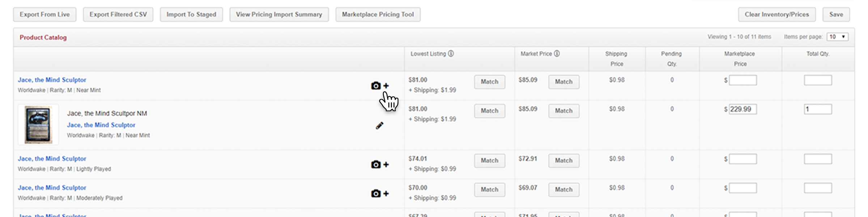Match market price $69.07 for Moderately Played
Viewport: 868px width, 217px height.
click(x=563, y=190)
